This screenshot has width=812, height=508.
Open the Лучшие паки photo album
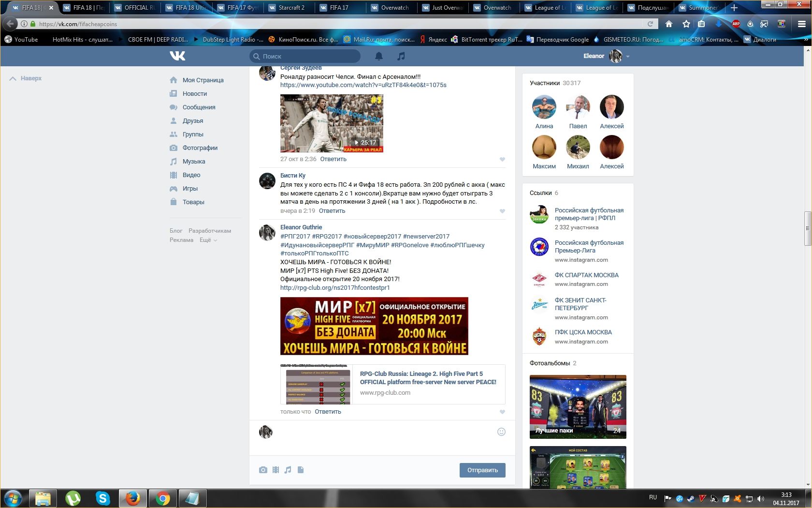coord(578,407)
